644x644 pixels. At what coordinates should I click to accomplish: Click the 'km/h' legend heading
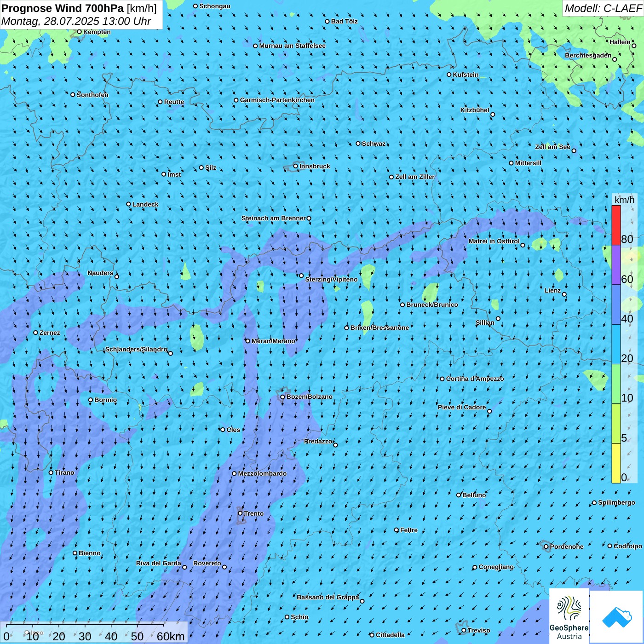[624, 200]
